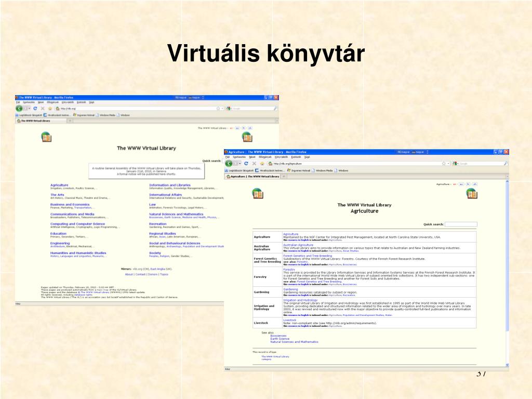532x399 pixels.
Task: Open 'Regional Studies' link in rear window
Action: (x=163, y=233)
